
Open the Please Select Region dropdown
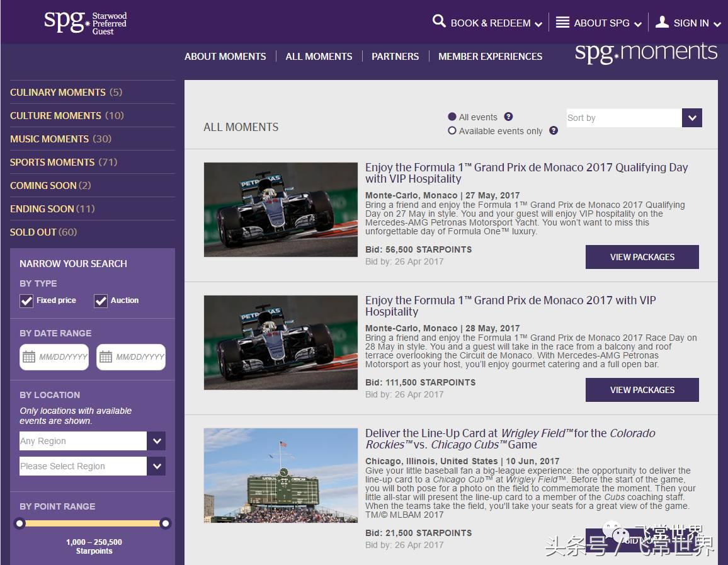pos(93,466)
